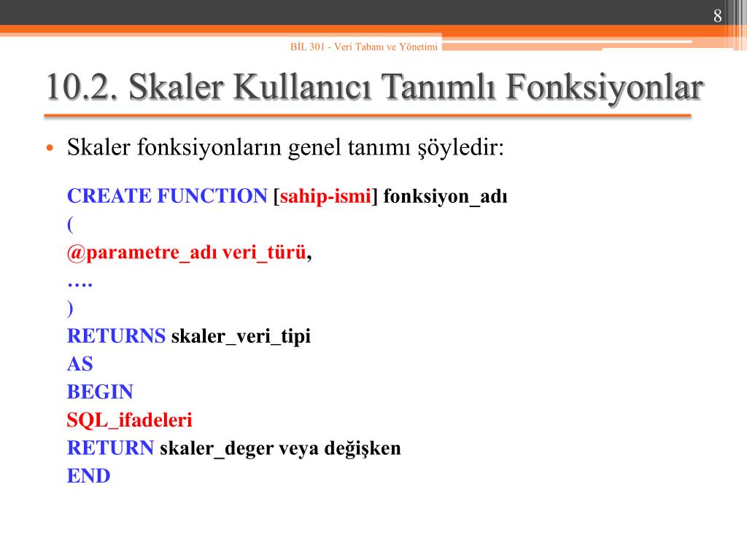Click the keyword 'RETURNS'

[x=116, y=335]
